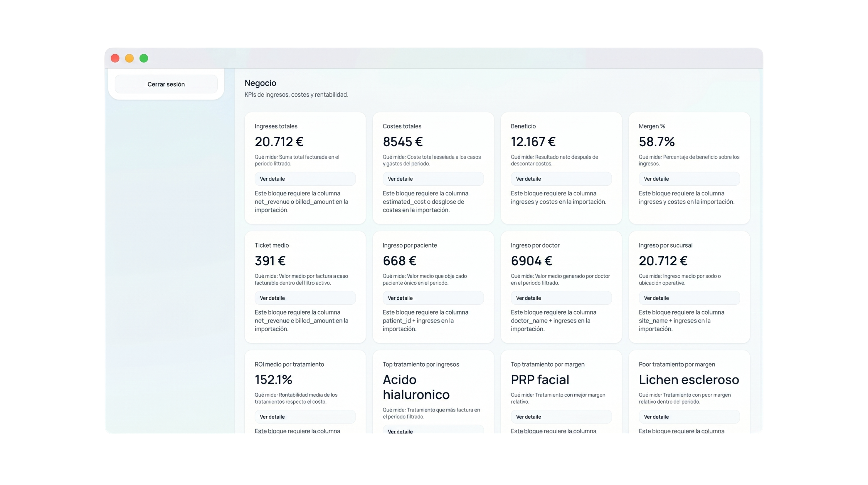
Task: Click the 20.712 € Ingreso por sucursal value
Action: (x=663, y=261)
